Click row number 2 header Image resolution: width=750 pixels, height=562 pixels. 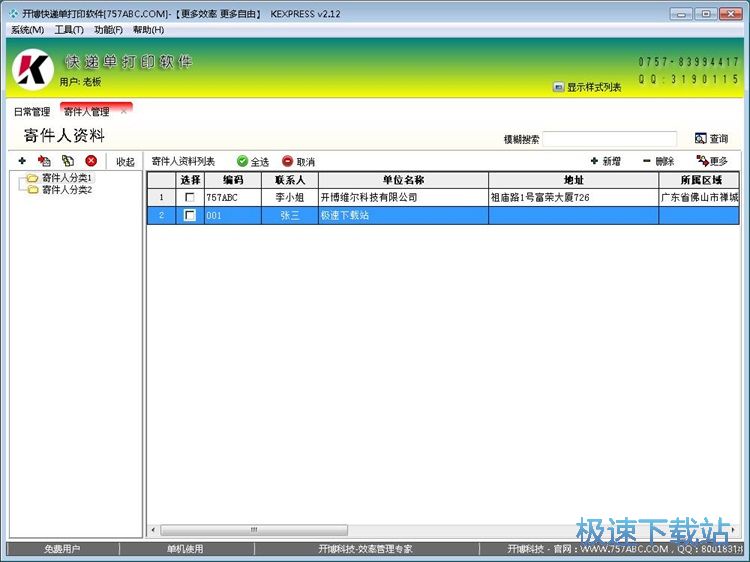click(162, 215)
